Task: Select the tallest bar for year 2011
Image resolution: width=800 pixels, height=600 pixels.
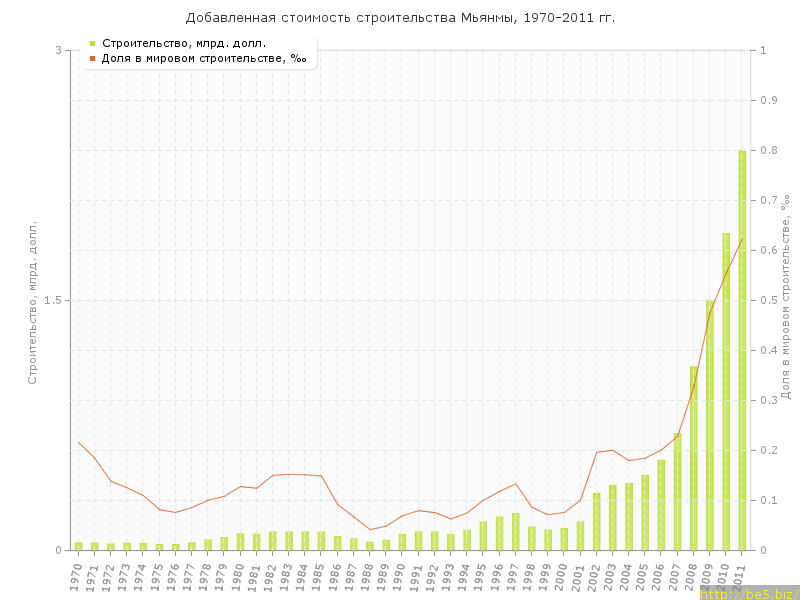Action: point(742,350)
